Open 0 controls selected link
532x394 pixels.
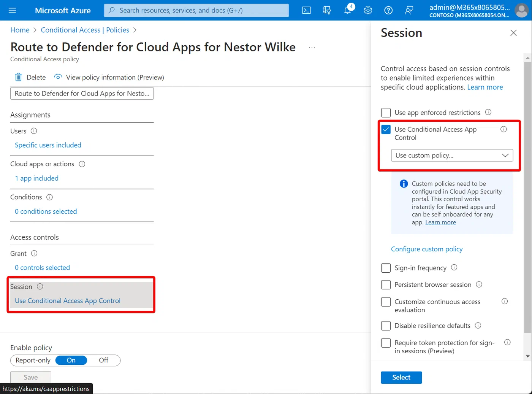pyautogui.click(x=42, y=267)
